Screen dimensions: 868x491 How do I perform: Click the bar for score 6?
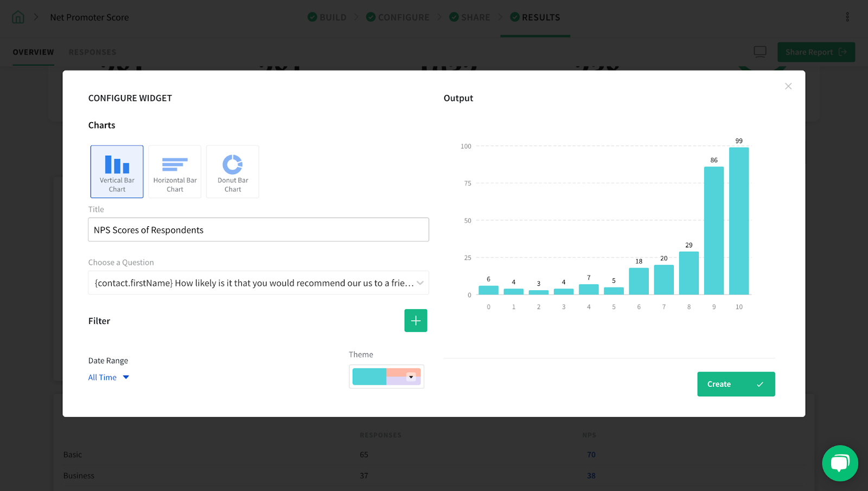coord(639,281)
